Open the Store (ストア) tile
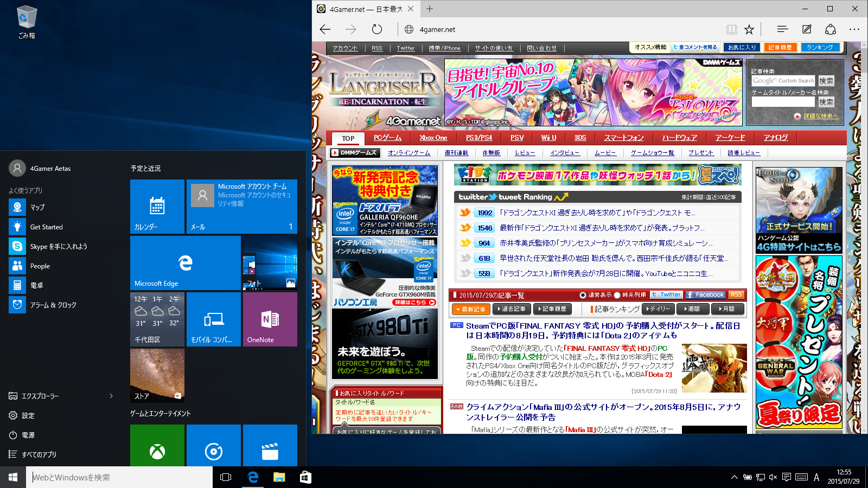This screenshot has width=868, height=488. pyautogui.click(x=157, y=376)
